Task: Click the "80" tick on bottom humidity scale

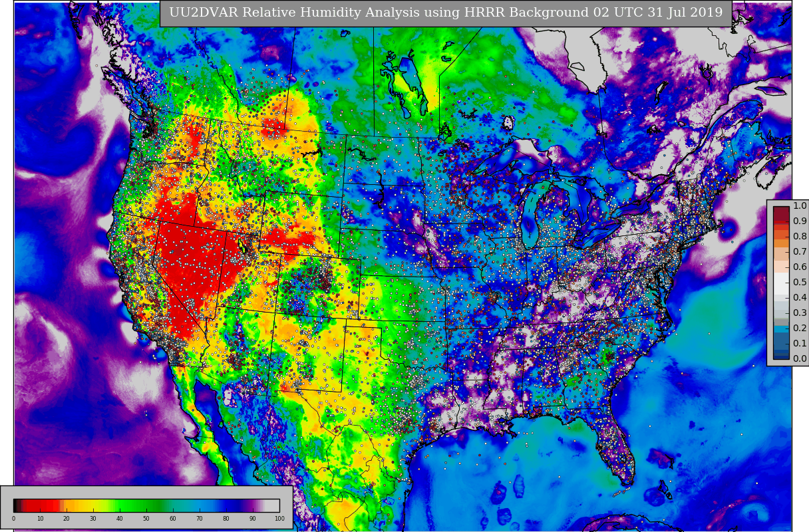Action: point(226,519)
